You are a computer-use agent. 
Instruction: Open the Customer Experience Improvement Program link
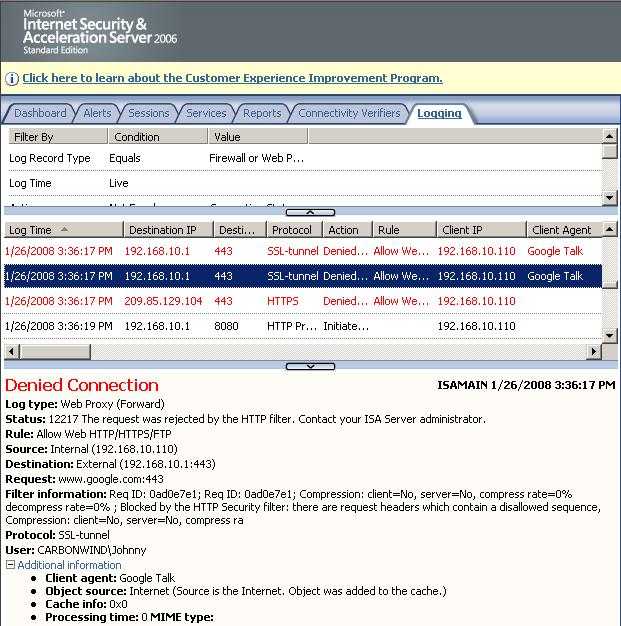[x=232, y=78]
